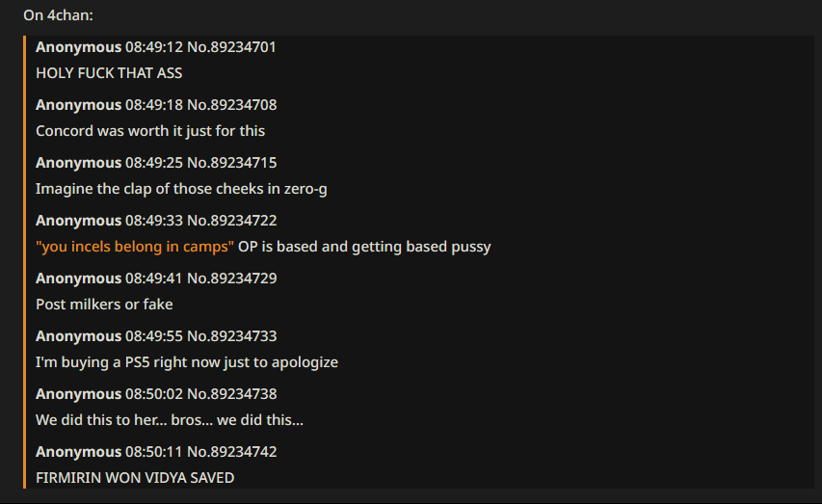The width and height of the screenshot is (822, 504).
Task: Click the 08:50:11 timestamp
Action: tap(154, 452)
